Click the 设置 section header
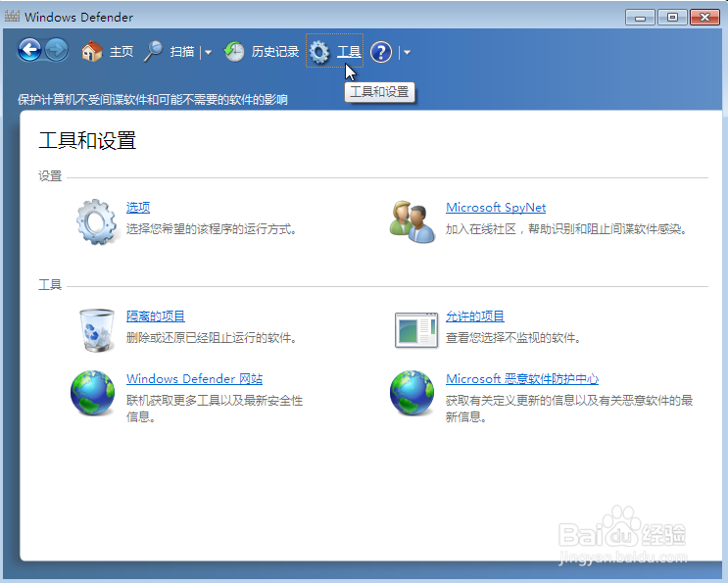The image size is (728, 583). [x=50, y=176]
